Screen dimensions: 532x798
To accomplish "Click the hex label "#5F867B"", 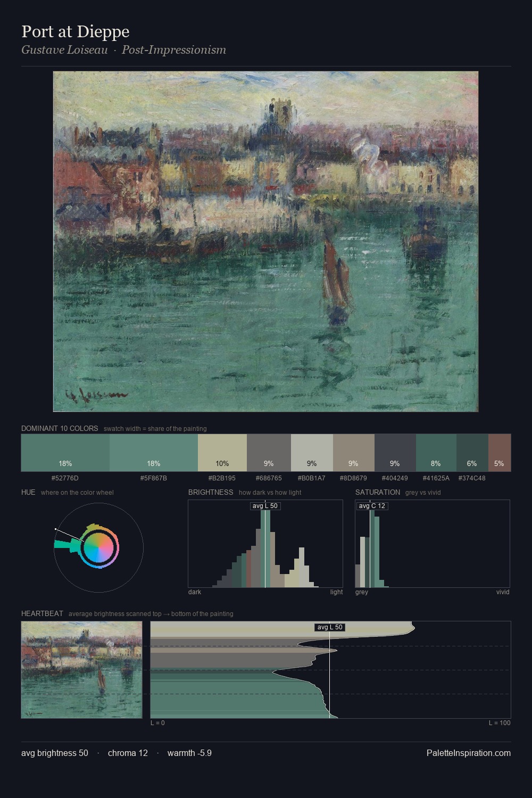I will [154, 478].
